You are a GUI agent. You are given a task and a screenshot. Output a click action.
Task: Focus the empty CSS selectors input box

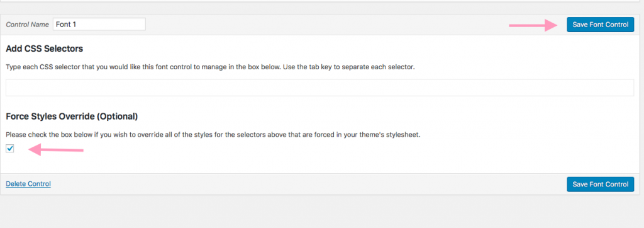tap(320, 88)
